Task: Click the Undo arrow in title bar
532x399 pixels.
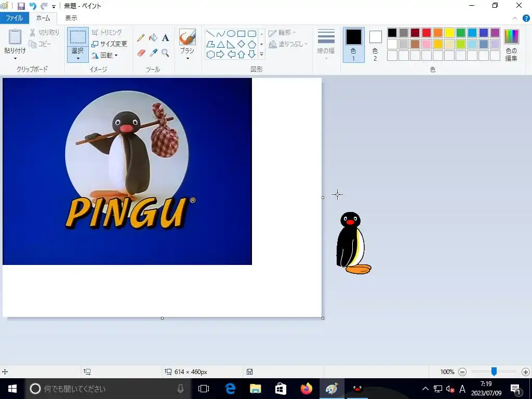Action: (33, 6)
